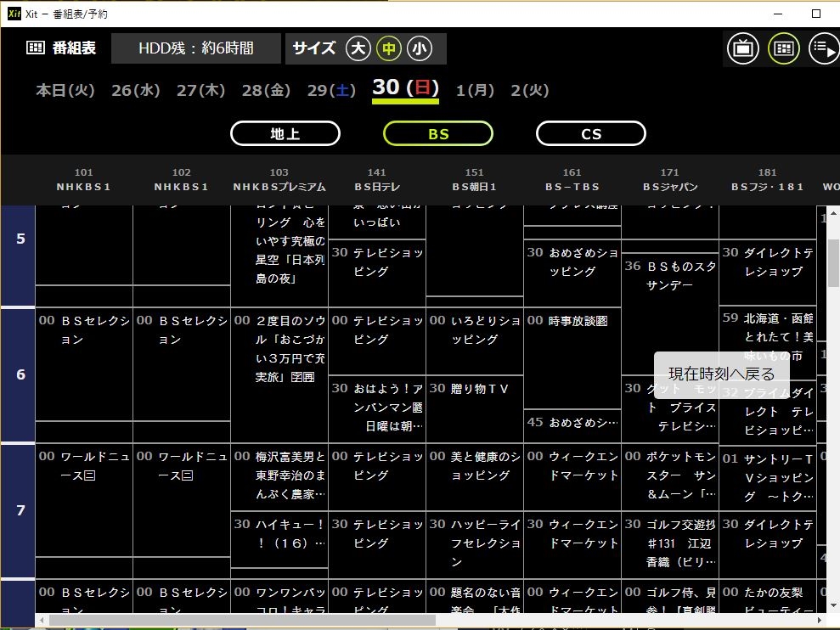This screenshot has height=630, width=840.
Task: Open the recorded programs list icon
Action: pos(823,49)
